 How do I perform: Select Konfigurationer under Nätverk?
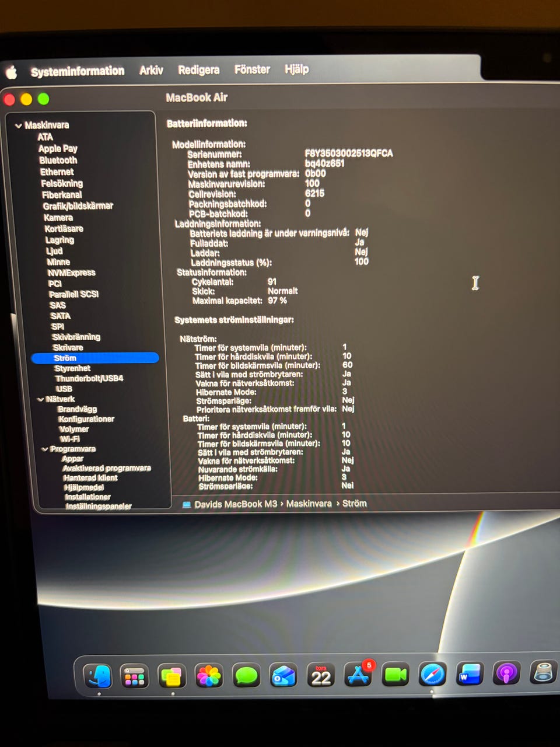[86, 419]
